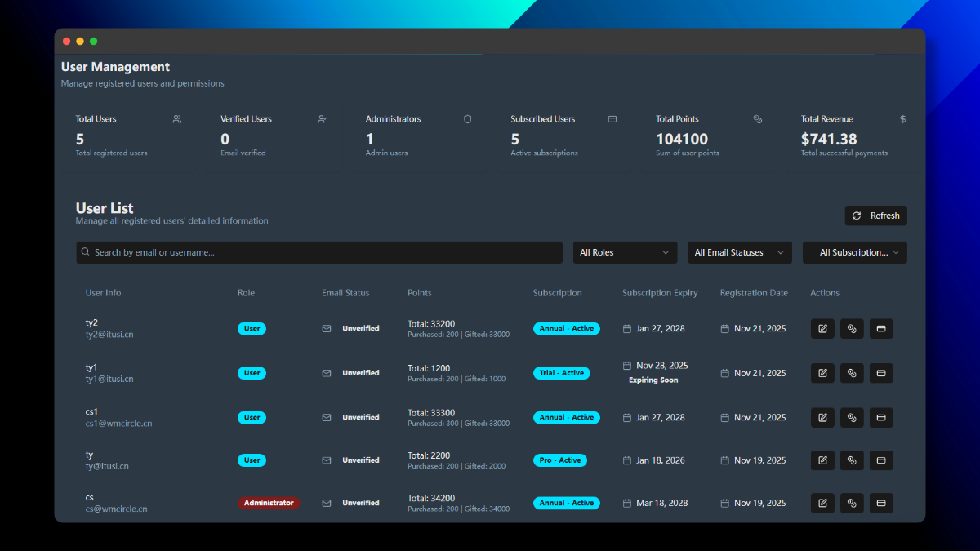Select the Trial Active badge for ty1
The height and width of the screenshot is (551, 980).
coord(562,373)
